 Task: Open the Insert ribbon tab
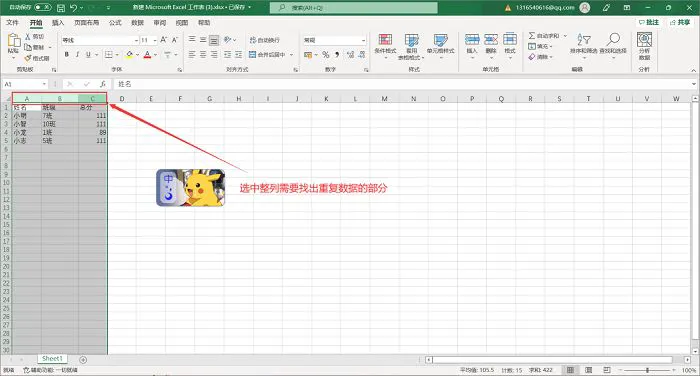click(58, 23)
